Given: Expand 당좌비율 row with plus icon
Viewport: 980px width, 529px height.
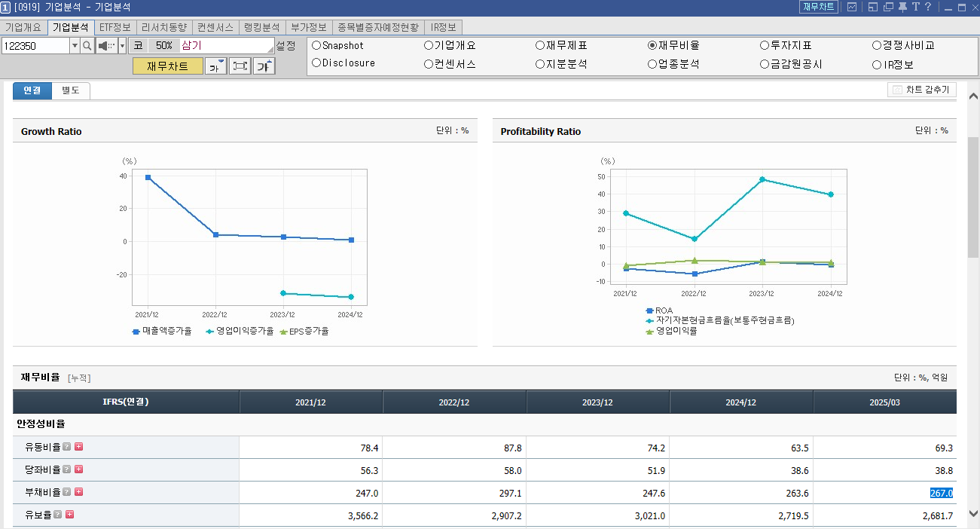Looking at the screenshot, I should pyautogui.click(x=79, y=469).
